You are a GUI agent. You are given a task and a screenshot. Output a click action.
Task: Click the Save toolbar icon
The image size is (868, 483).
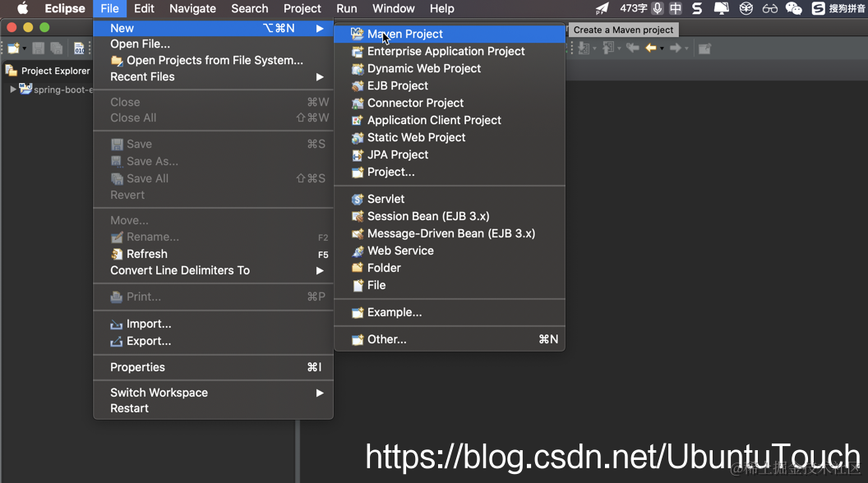click(38, 48)
